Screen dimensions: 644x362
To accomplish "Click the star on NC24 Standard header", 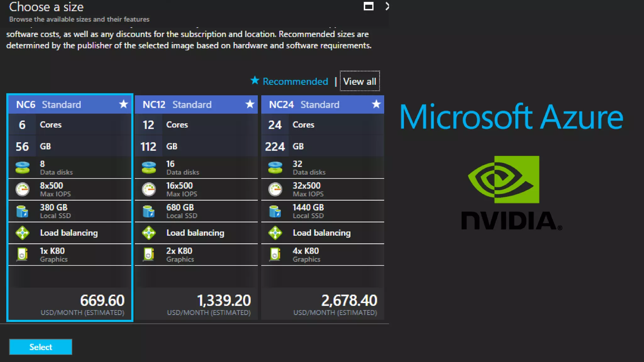I will pyautogui.click(x=376, y=104).
